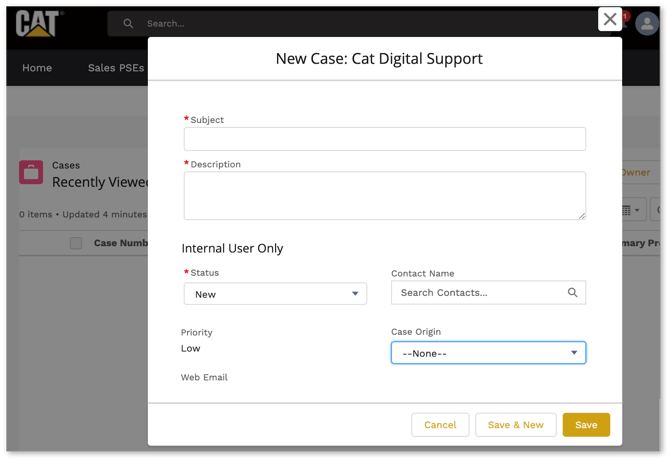The image size is (670, 461).
Task: Click the Cancel button
Action: point(440,425)
